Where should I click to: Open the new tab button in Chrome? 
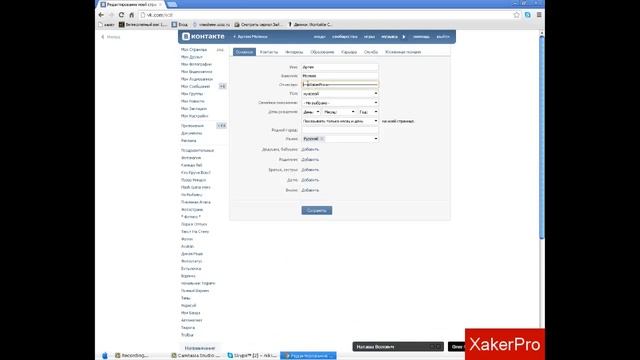click(x=172, y=4)
